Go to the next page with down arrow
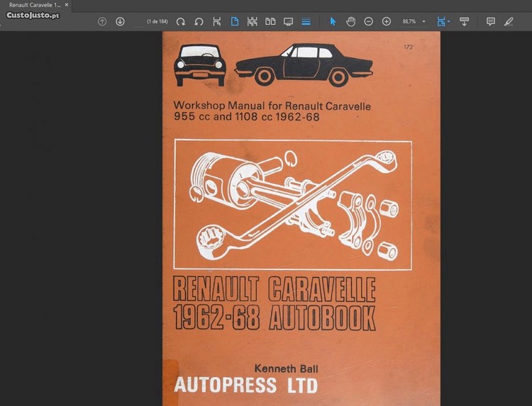532x406 pixels. click(120, 21)
